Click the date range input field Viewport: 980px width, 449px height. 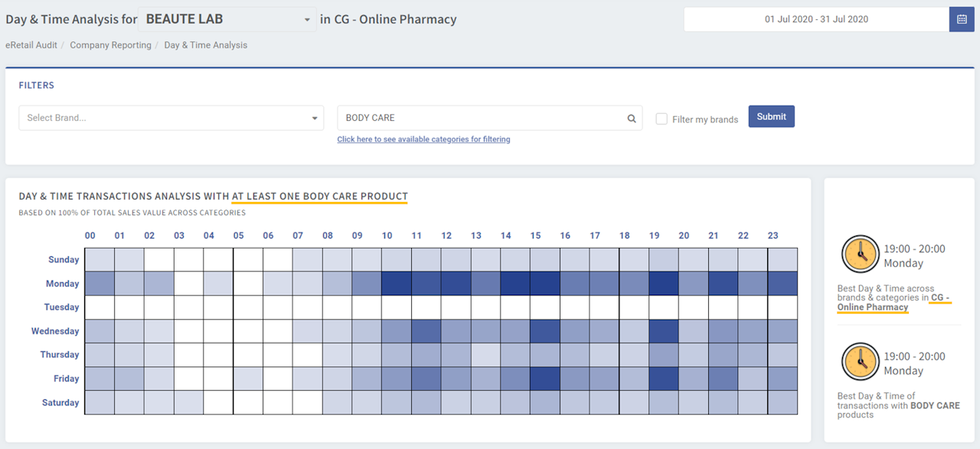[816, 19]
